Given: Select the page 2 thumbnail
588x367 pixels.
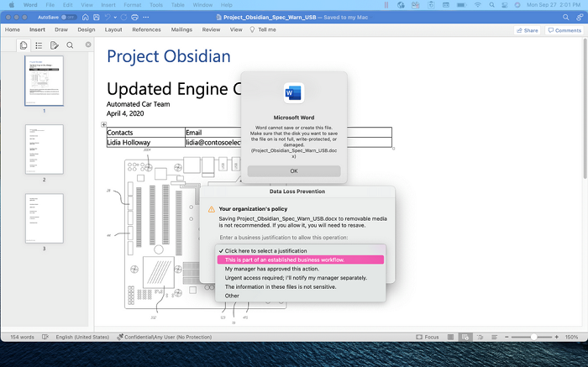Looking at the screenshot, I should pos(45,149).
